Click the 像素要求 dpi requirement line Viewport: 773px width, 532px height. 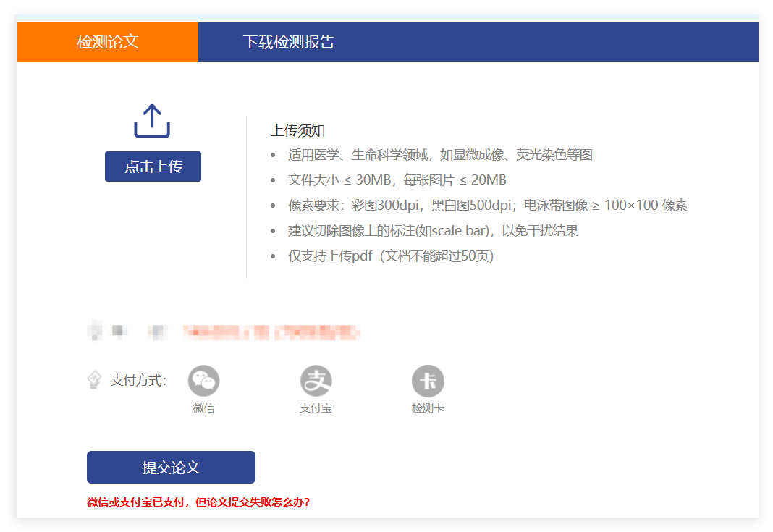488,205
